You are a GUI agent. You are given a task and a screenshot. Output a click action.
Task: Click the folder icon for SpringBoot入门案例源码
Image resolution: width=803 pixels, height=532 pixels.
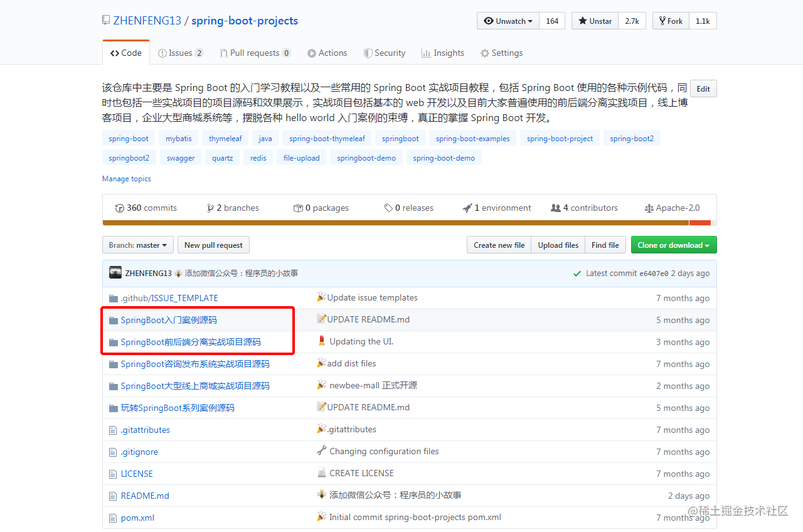114,320
